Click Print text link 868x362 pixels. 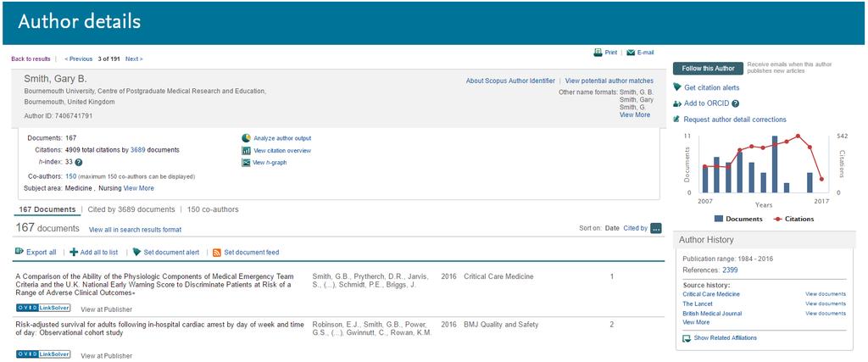click(610, 53)
